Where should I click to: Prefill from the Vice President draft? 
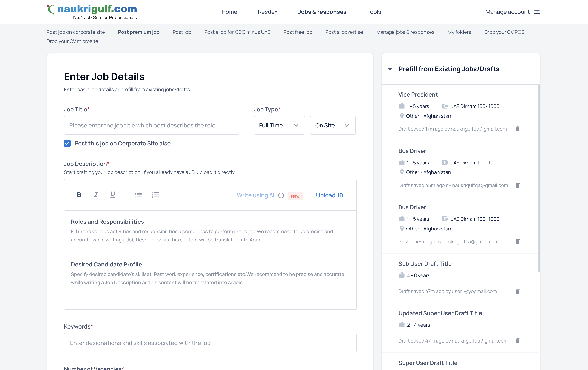click(x=418, y=95)
